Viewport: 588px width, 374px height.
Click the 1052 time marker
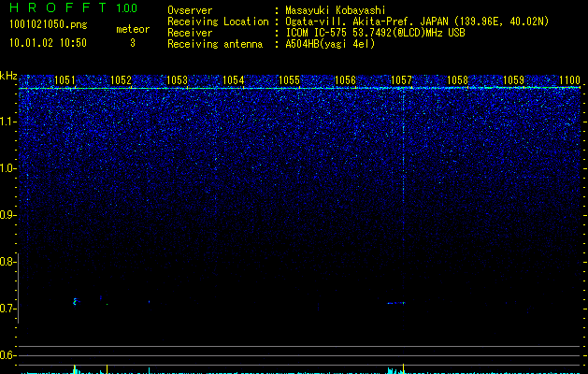tap(122, 79)
